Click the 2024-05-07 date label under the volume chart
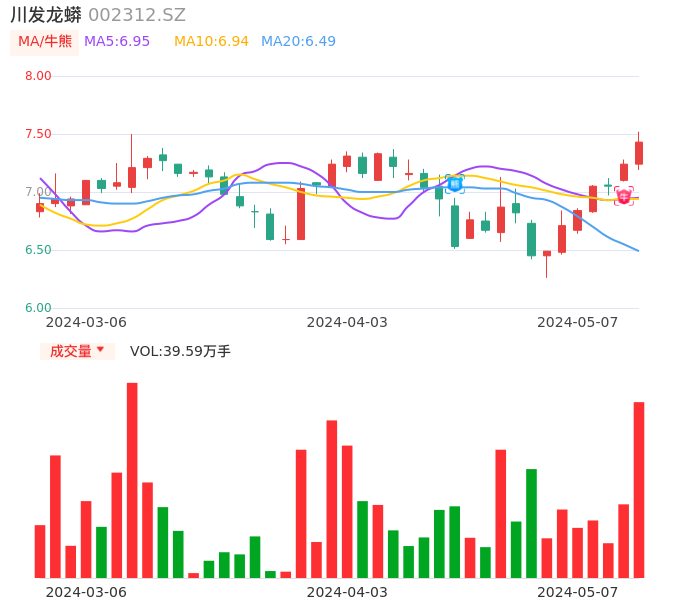The width and height of the screenshot is (686, 606). [577, 592]
